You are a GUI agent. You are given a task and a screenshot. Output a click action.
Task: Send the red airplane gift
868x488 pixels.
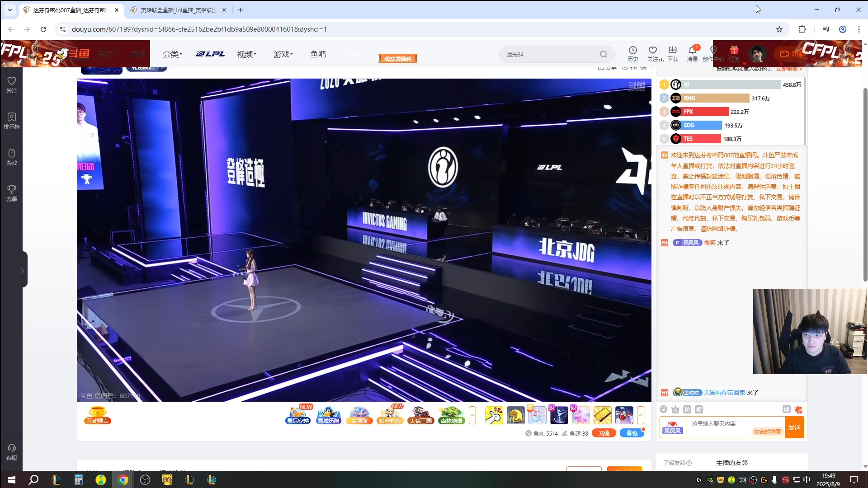pos(624,415)
